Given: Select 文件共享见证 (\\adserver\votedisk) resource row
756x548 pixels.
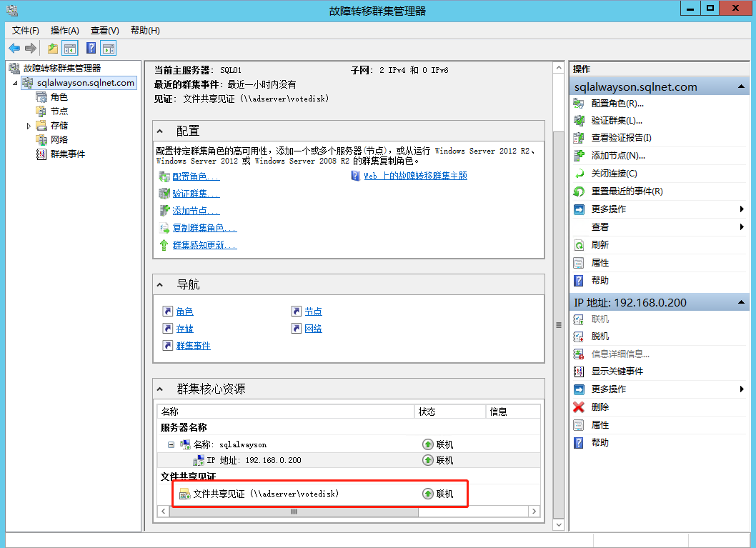Looking at the screenshot, I should (x=349, y=494).
